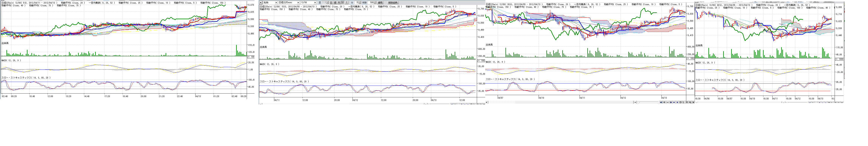
Task: Open the 12/06 contract month dropdown
Action: pos(315,3)
